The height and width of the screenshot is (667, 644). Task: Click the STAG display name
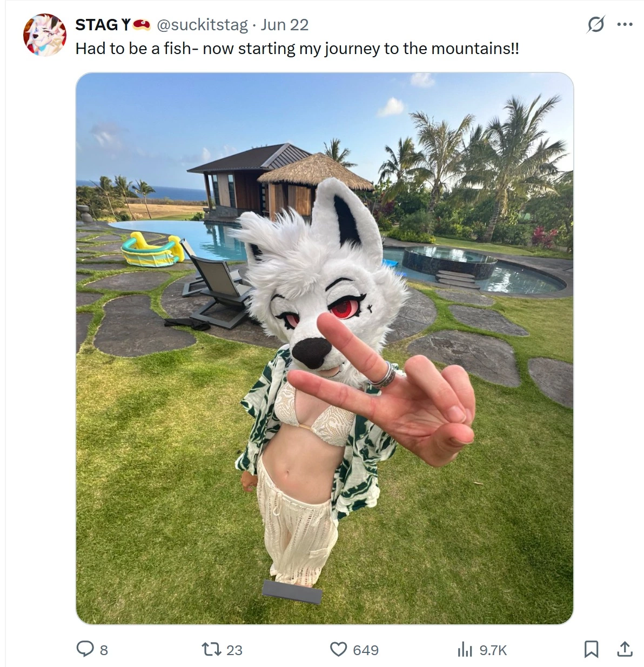tap(97, 25)
